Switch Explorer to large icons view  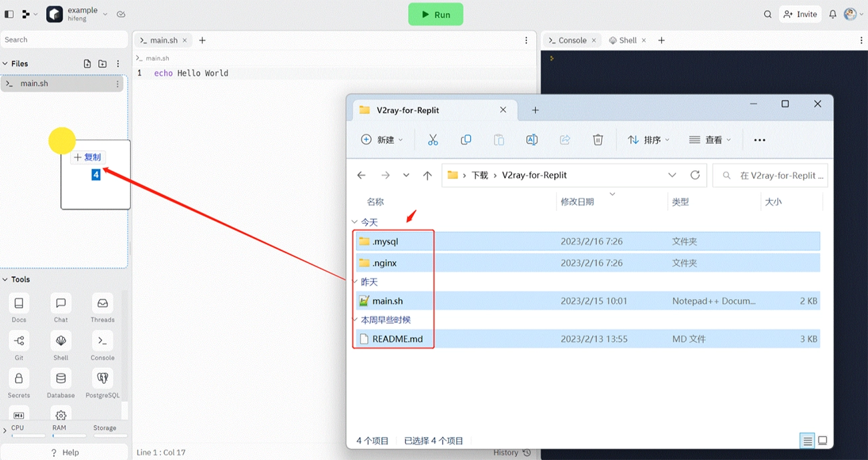click(823, 441)
